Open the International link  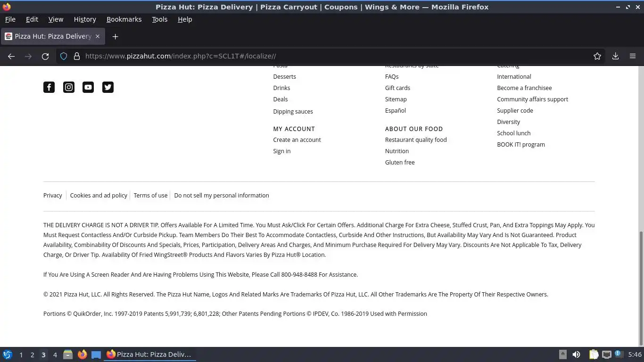coord(514,76)
